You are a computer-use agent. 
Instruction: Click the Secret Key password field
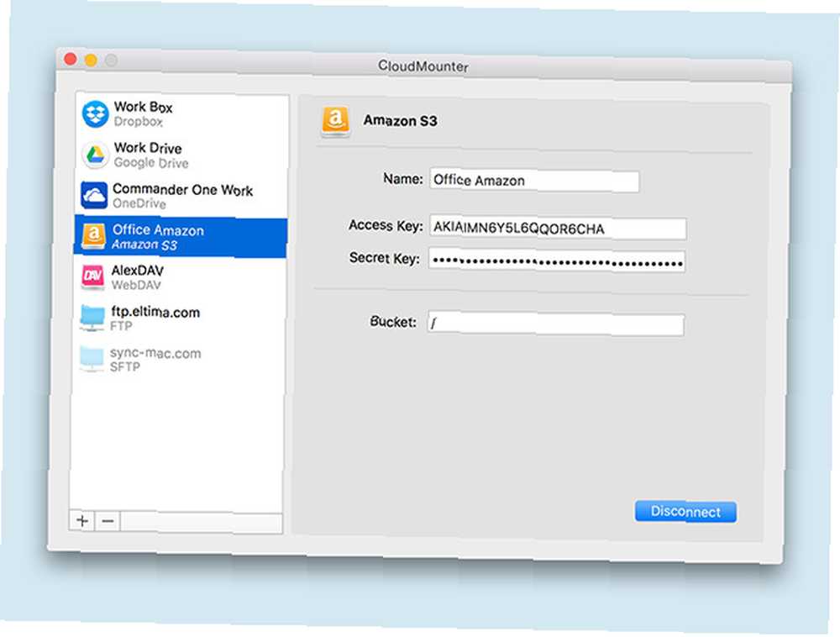557,261
